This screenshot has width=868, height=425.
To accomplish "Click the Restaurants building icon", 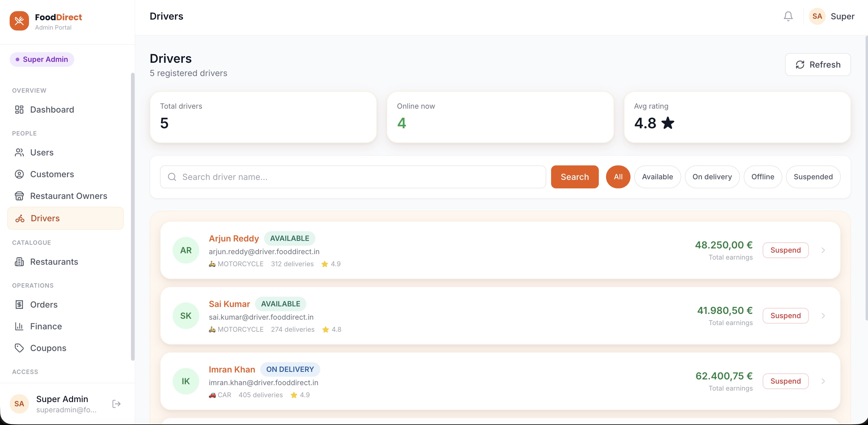I will pos(19,262).
